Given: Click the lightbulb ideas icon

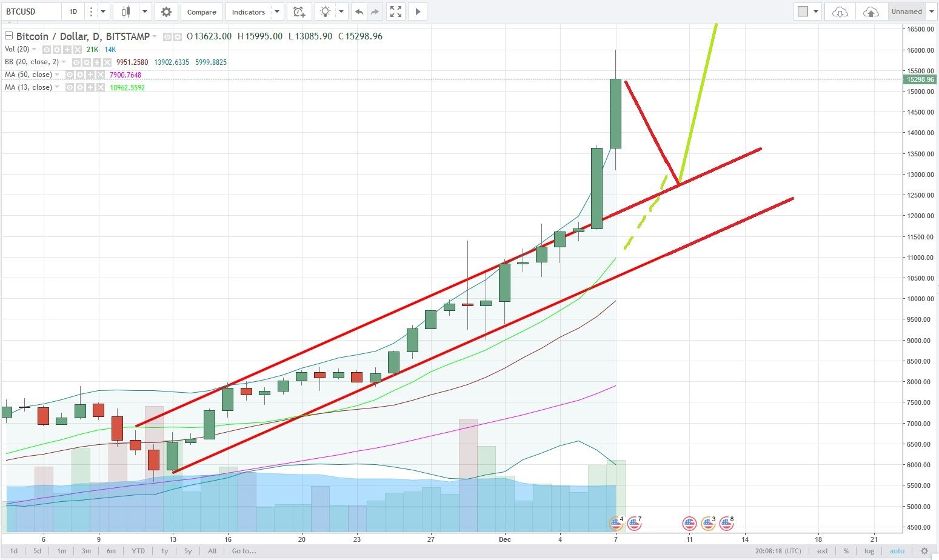Looking at the screenshot, I should click(326, 12).
